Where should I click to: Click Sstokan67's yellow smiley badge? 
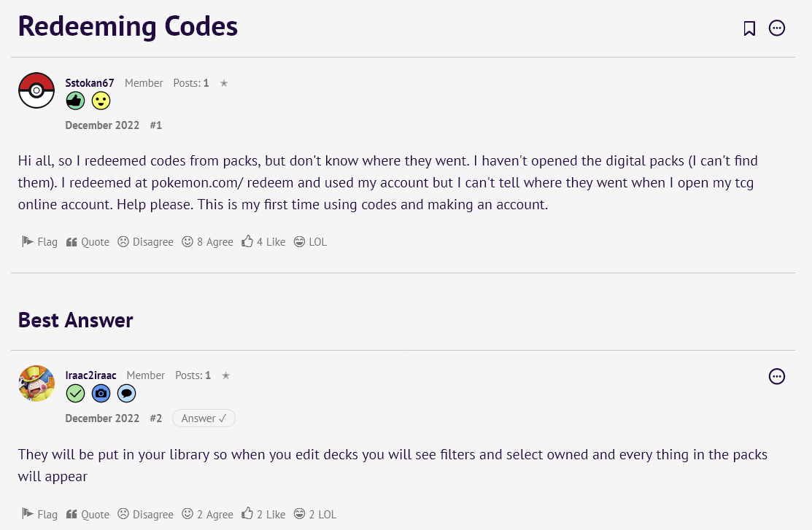[x=101, y=101]
